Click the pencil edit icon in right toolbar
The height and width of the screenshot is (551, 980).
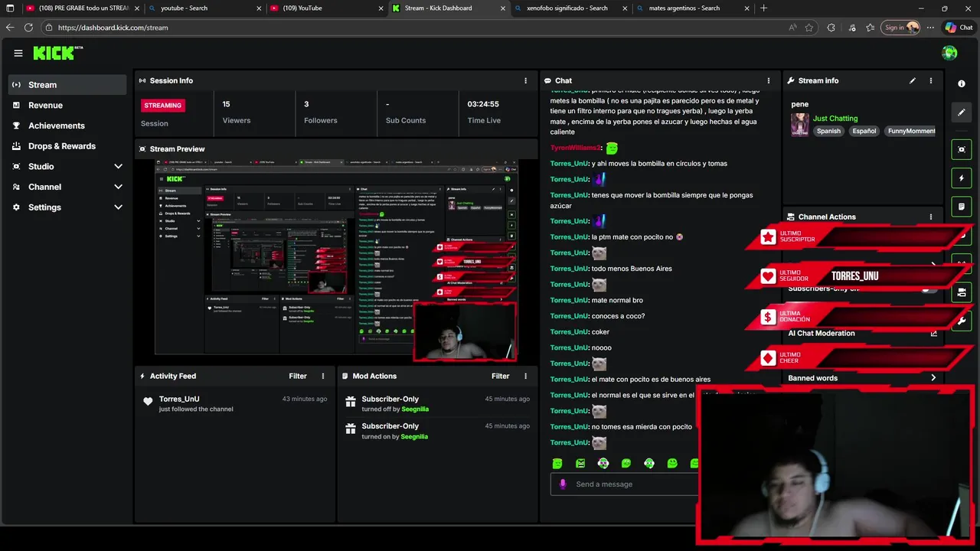tap(962, 112)
